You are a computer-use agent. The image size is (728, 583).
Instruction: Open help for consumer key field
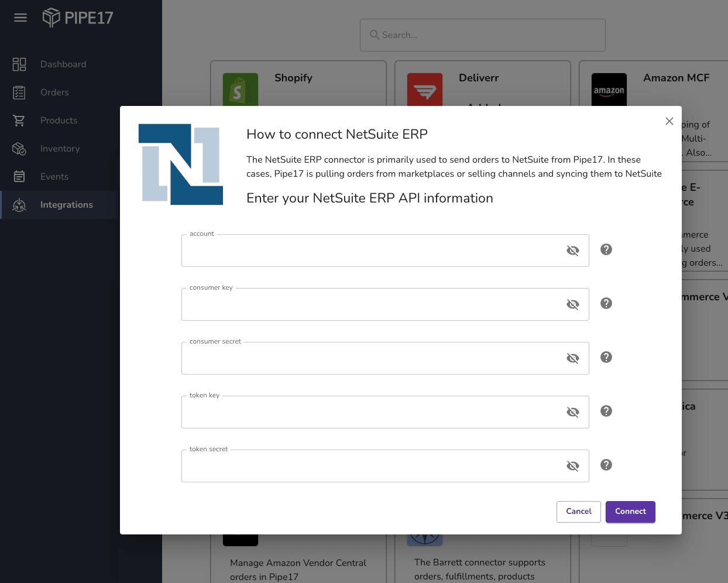tap(606, 303)
